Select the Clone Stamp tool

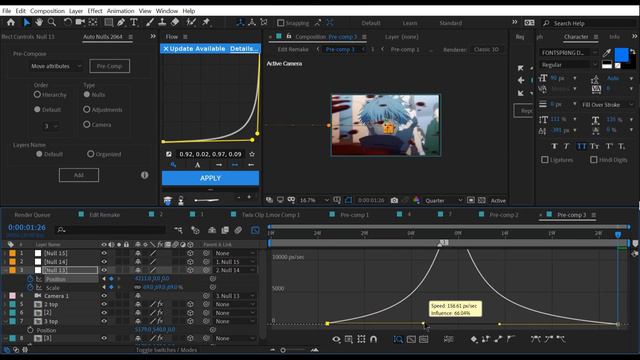coord(162,22)
